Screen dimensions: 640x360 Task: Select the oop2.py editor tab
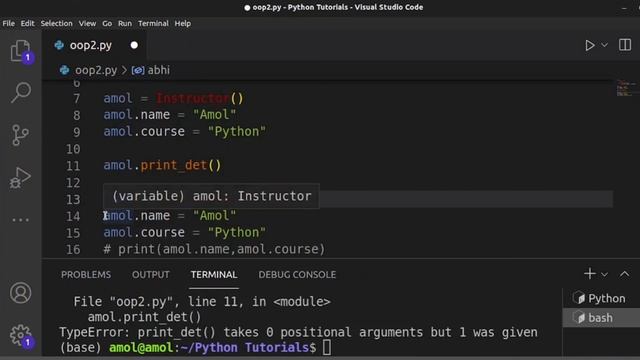click(x=94, y=45)
